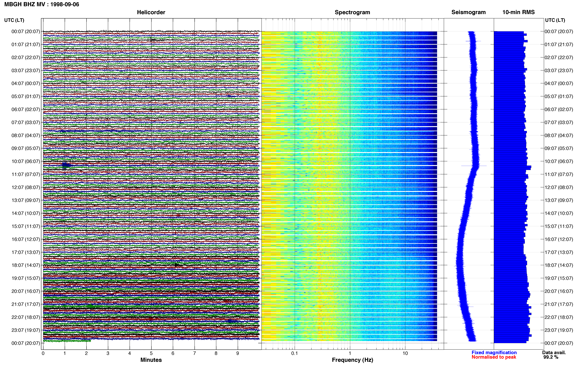Click helicorder minute tick label '4'

130,353
